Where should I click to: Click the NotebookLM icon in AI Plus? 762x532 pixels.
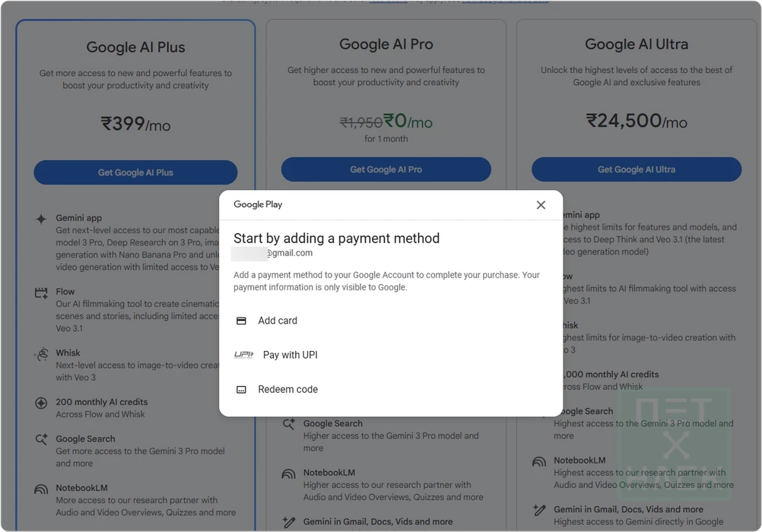point(41,489)
